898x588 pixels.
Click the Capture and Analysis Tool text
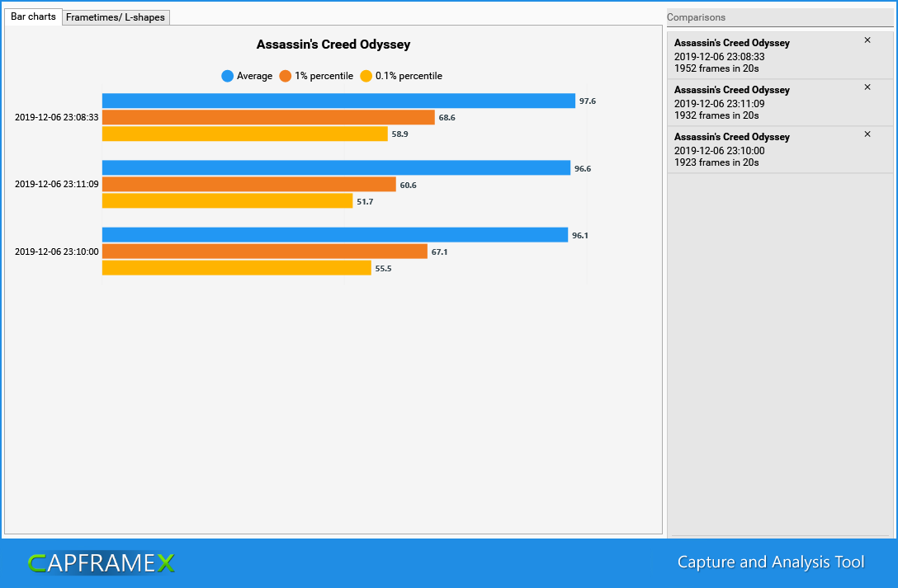tap(771, 562)
